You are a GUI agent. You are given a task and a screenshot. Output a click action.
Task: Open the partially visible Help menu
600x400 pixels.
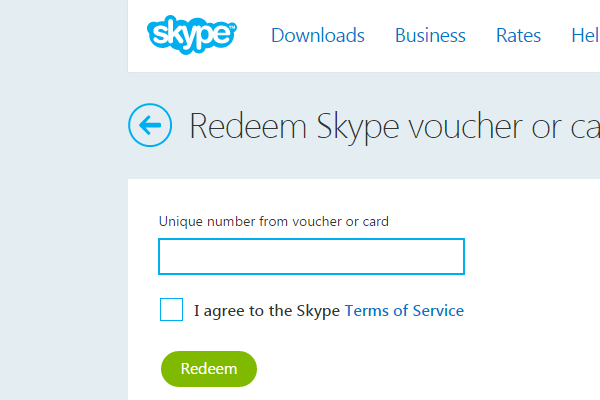(585, 36)
